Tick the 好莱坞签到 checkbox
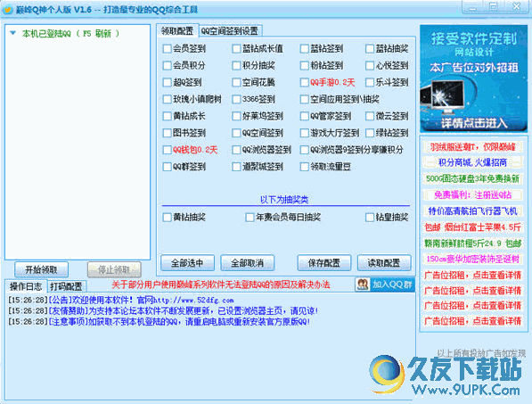Image resolution: width=532 pixels, height=404 pixels. 236,116
